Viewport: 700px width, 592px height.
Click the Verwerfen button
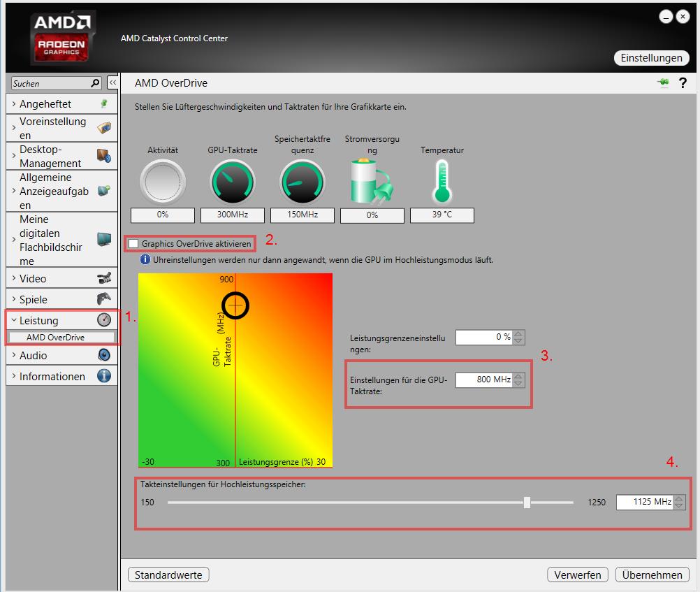(577, 575)
